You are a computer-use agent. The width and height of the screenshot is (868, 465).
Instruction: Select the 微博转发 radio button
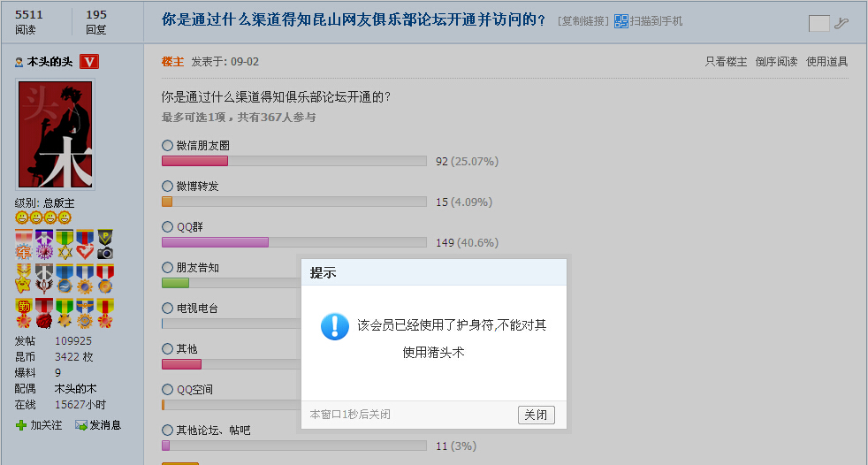coord(168,186)
